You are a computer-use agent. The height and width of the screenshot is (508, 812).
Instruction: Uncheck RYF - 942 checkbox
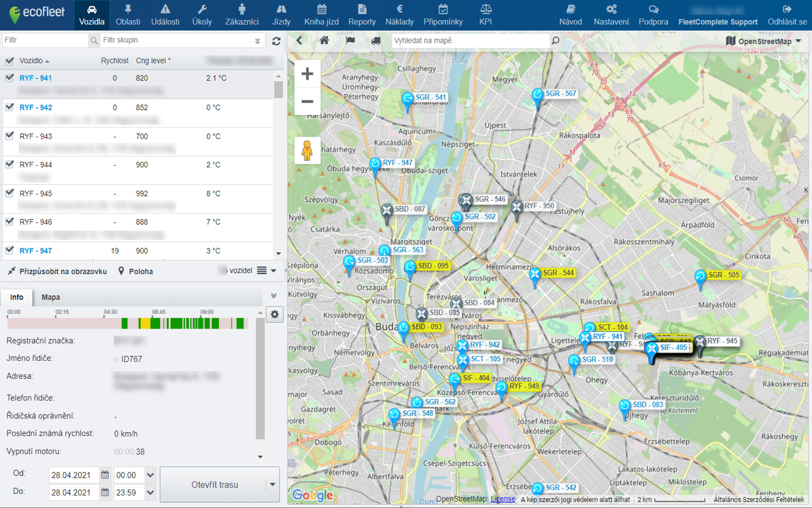coord(9,107)
